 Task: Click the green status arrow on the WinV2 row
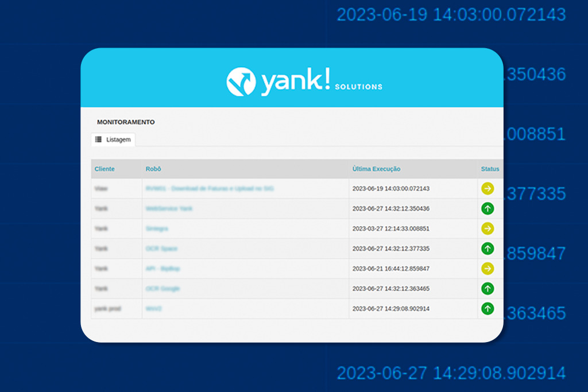(488, 309)
